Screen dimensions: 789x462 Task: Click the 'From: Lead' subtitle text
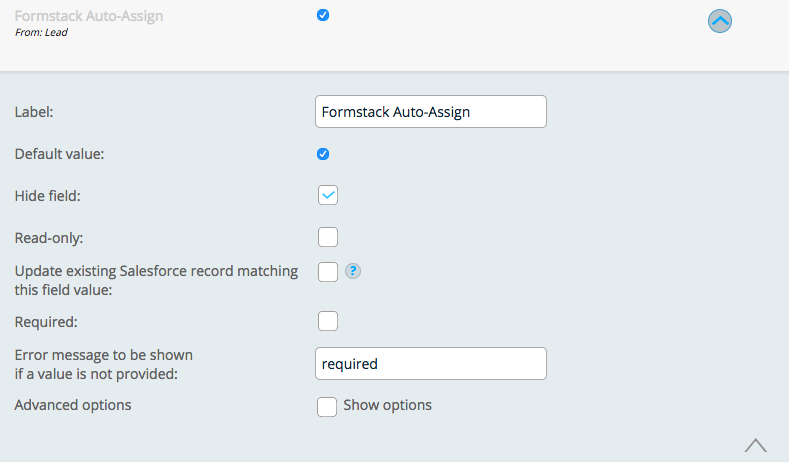click(41, 32)
